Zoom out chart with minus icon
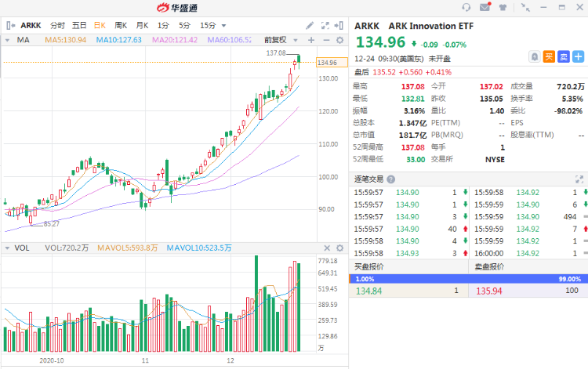Screen dimensions: 588x369 (x=326, y=40)
